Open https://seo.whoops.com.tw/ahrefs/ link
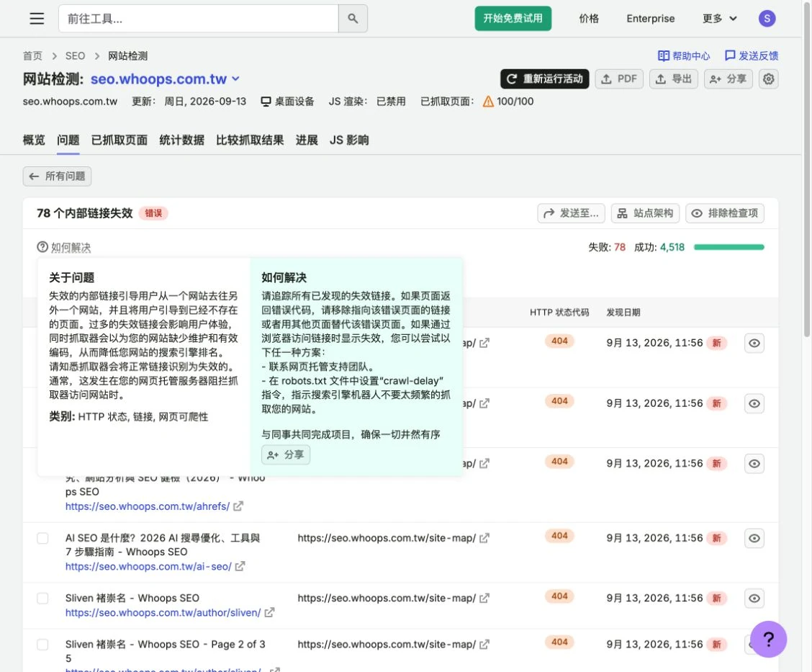812x672 pixels. click(148, 506)
